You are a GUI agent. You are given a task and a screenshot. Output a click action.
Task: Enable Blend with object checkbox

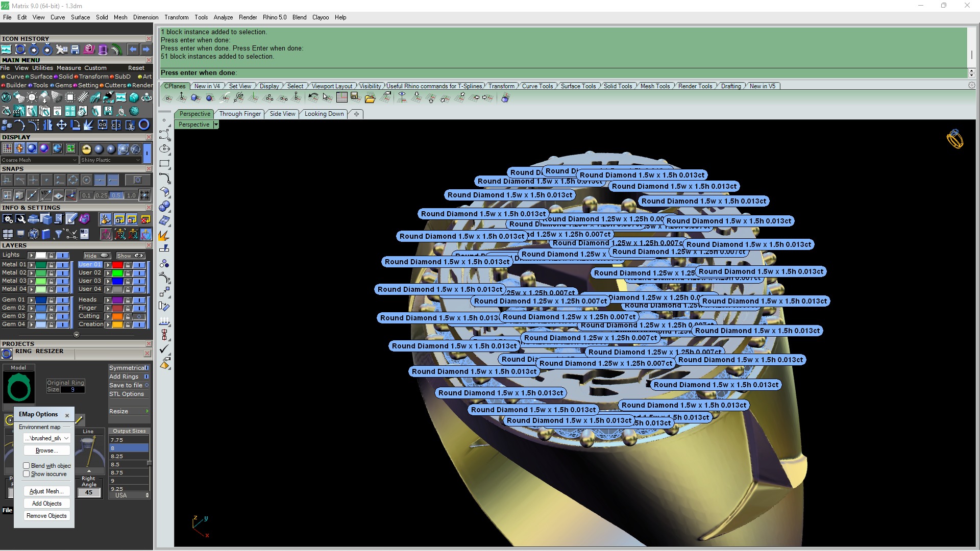point(27,466)
